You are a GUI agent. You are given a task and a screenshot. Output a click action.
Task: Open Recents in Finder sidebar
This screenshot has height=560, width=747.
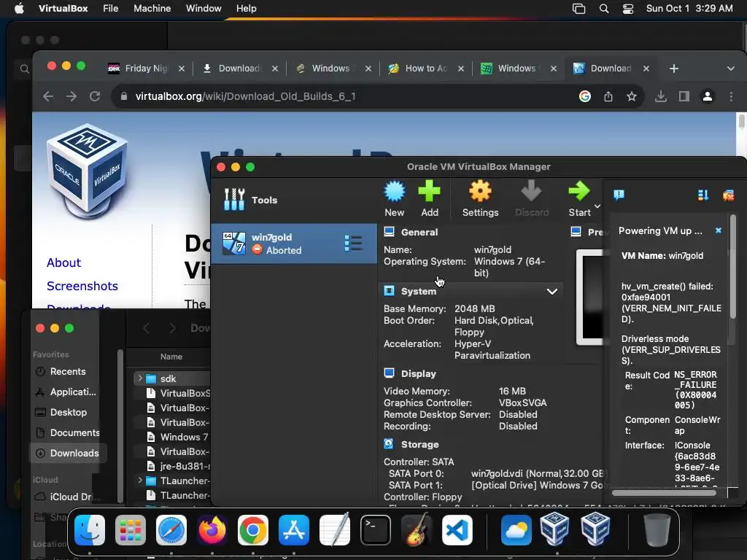(x=68, y=371)
